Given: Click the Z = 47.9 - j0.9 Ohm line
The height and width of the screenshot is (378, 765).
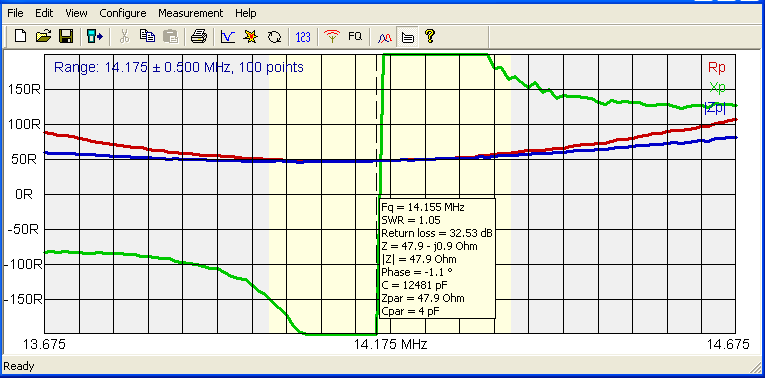Looking at the screenshot, I should click(429, 246).
